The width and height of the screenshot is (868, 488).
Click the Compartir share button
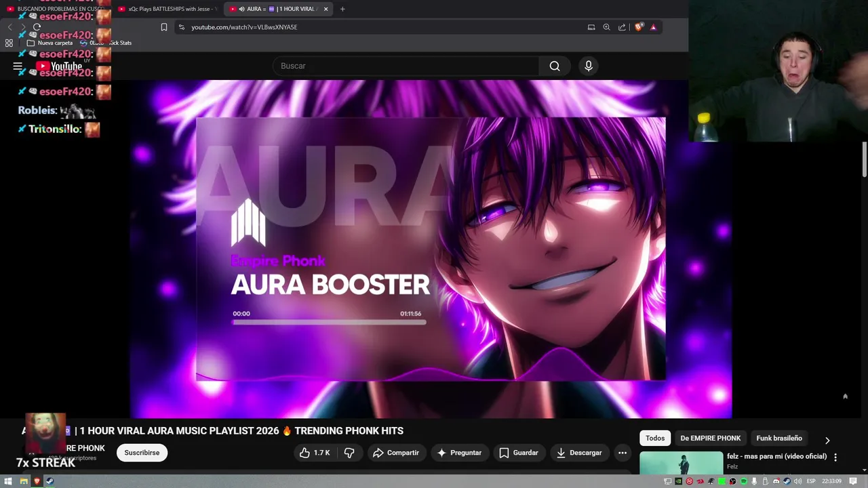tap(396, 453)
